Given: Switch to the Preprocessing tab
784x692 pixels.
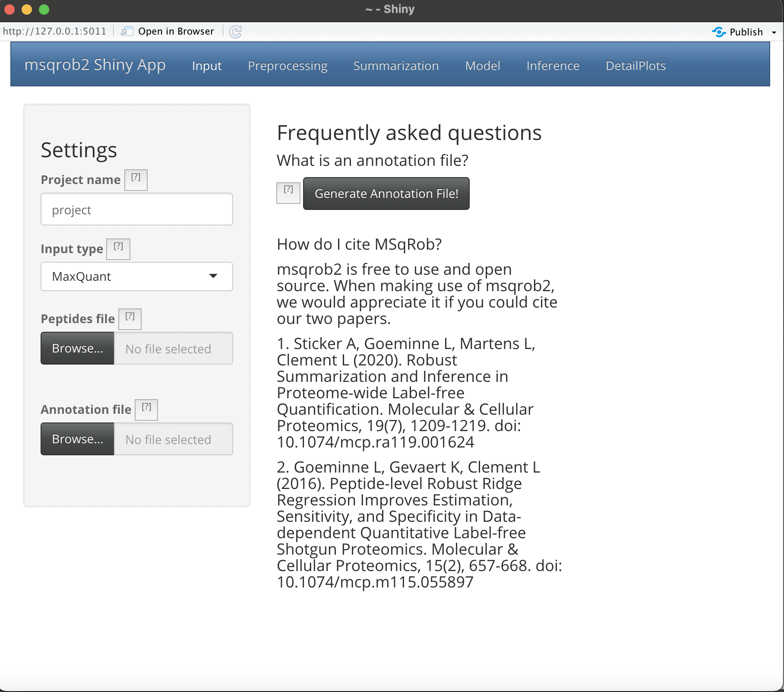Looking at the screenshot, I should point(288,66).
